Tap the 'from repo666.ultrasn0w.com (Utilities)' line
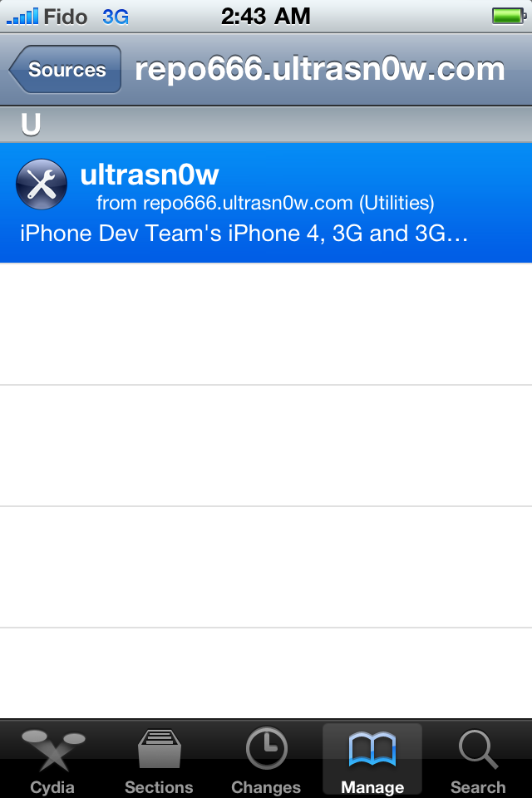 tap(265, 203)
